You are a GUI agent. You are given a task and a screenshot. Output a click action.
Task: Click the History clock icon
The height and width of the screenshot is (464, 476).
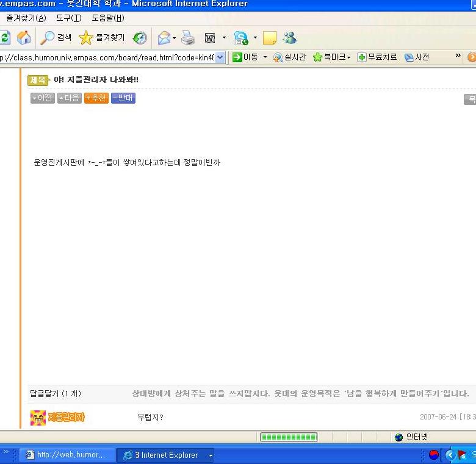click(140, 38)
